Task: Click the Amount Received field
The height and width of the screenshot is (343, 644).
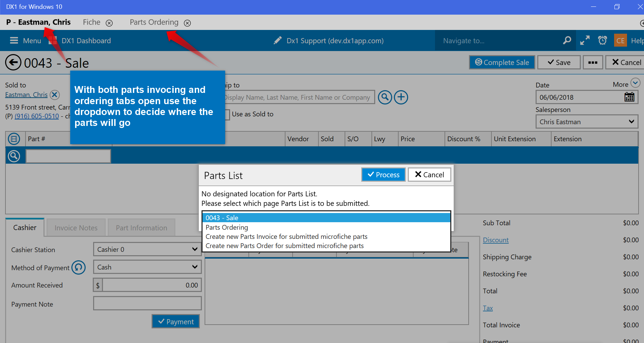Action: click(152, 285)
